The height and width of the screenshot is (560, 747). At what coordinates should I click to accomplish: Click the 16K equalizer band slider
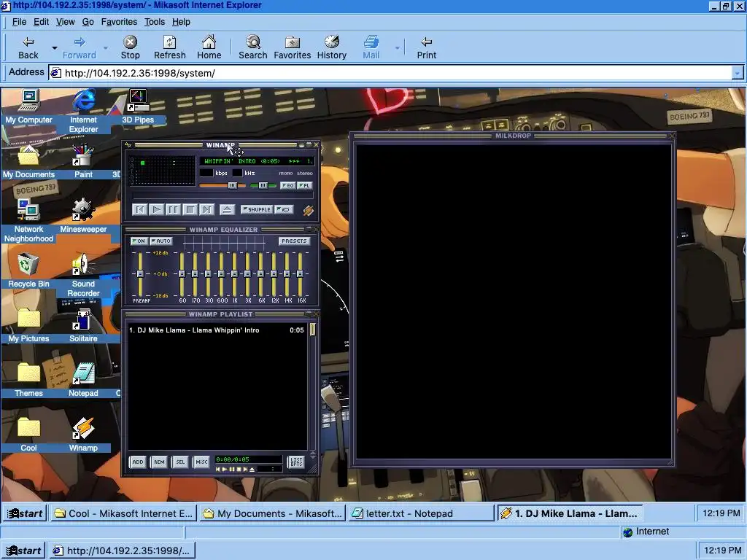pyautogui.click(x=300, y=274)
